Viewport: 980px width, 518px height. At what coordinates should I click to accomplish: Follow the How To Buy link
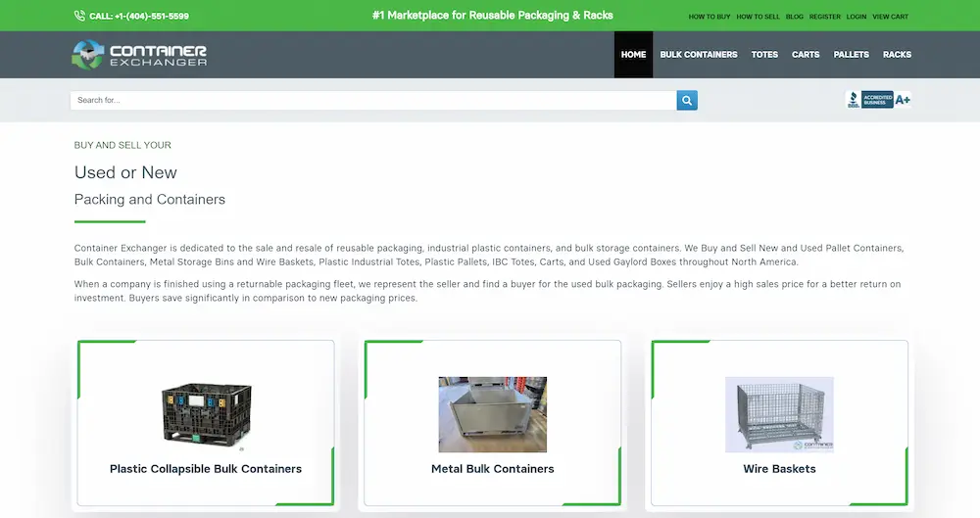tap(710, 17)
